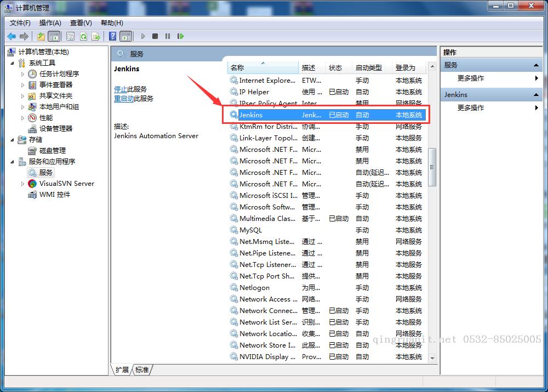This screenshot has height=392, width=548.
Task: Toggle the show/hide action pane button
Action: pos(126,36)
